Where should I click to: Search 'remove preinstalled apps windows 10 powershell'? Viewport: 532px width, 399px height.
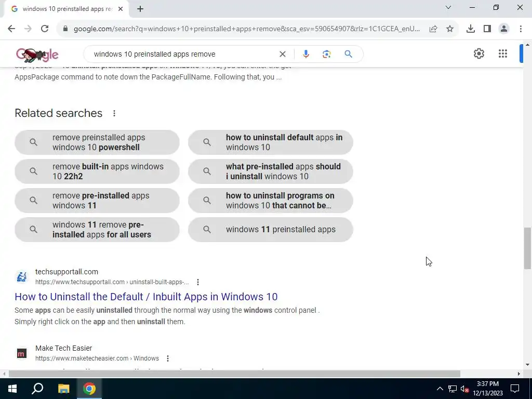(x=97, y=142)
